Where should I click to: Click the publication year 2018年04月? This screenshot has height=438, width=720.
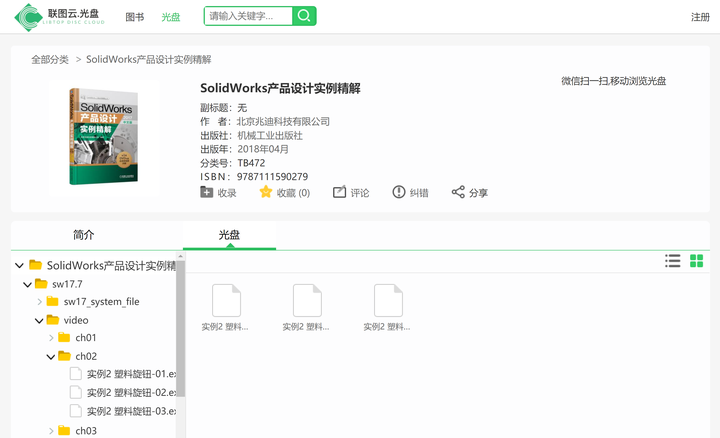[x=263, y=149]
